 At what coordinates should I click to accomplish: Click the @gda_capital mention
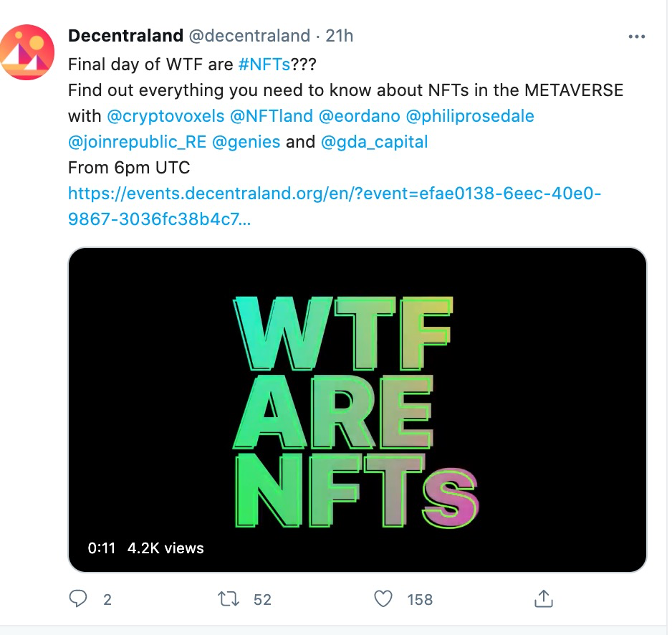pos(374,142)
